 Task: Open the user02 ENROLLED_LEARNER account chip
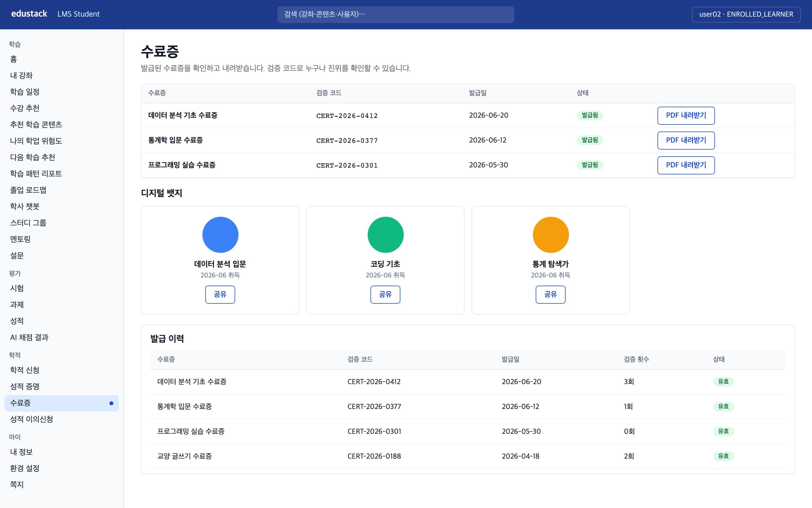coord(746,14)
